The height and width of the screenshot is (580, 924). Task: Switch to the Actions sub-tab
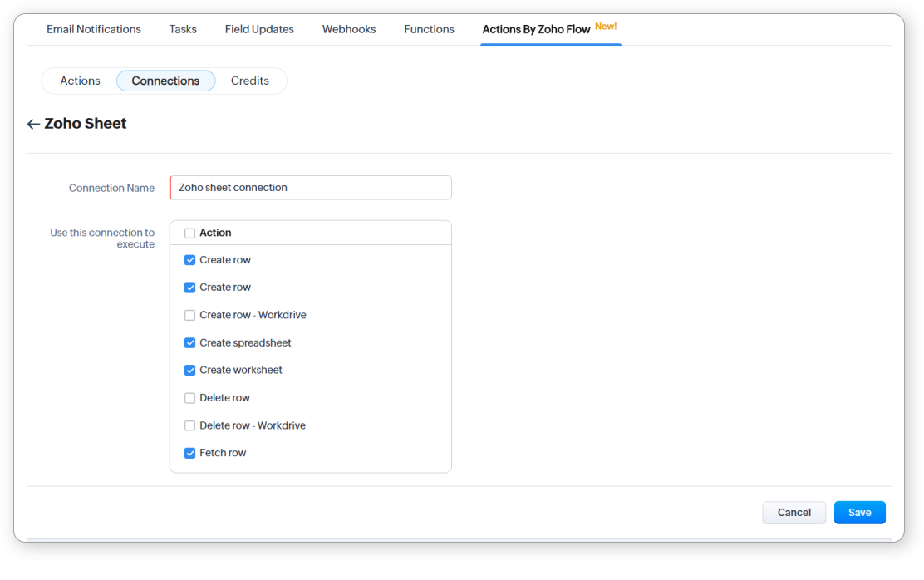(x=80, y=81)
